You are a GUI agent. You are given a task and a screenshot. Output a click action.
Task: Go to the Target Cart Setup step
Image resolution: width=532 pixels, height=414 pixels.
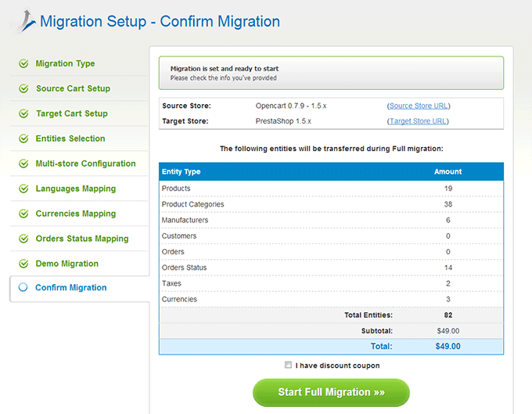click(72, 113)
